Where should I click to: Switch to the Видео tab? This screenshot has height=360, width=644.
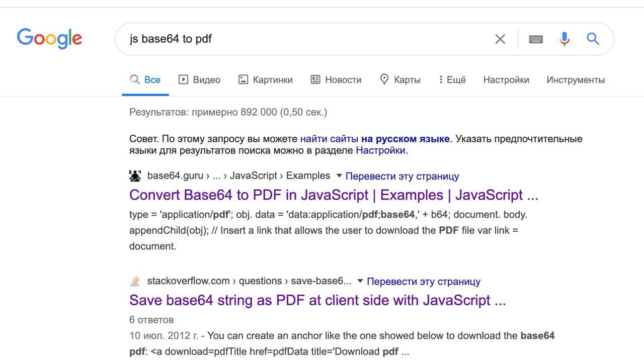[200, 80]
